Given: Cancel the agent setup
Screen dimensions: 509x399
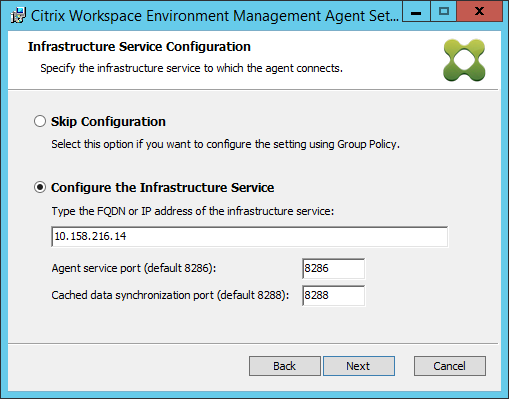Looking at the screenshot, I should pos(450,366).
